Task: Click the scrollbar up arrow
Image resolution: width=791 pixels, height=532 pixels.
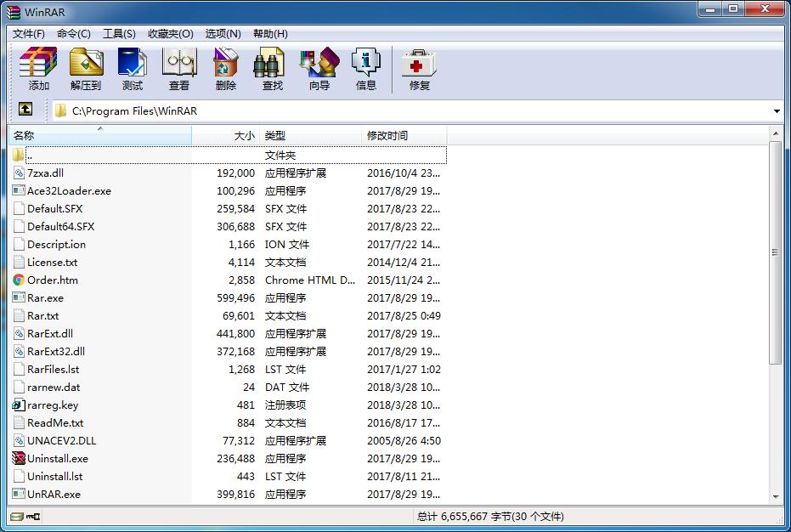Action: click(x=776, y=133)
